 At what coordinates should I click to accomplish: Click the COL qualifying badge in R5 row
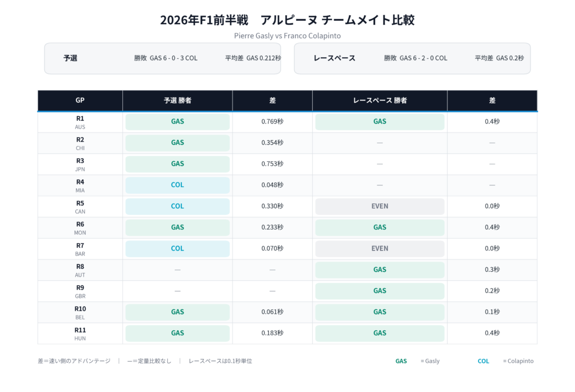177,207
